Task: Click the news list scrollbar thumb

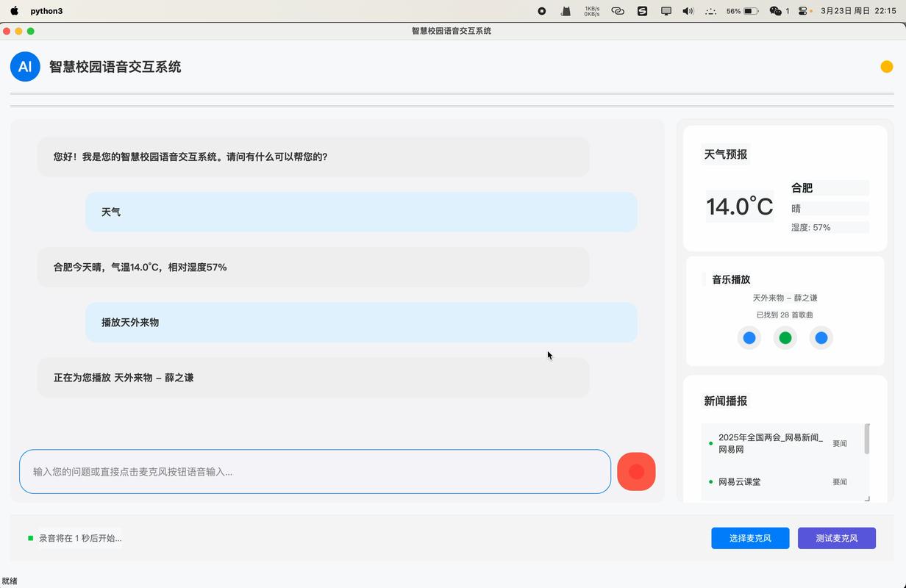Action: (x=867, y=439)
